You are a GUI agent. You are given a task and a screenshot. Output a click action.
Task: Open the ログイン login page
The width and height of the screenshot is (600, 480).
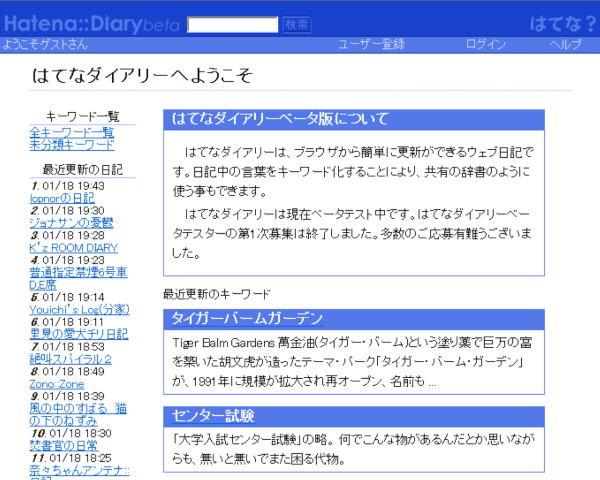(486, 44)
